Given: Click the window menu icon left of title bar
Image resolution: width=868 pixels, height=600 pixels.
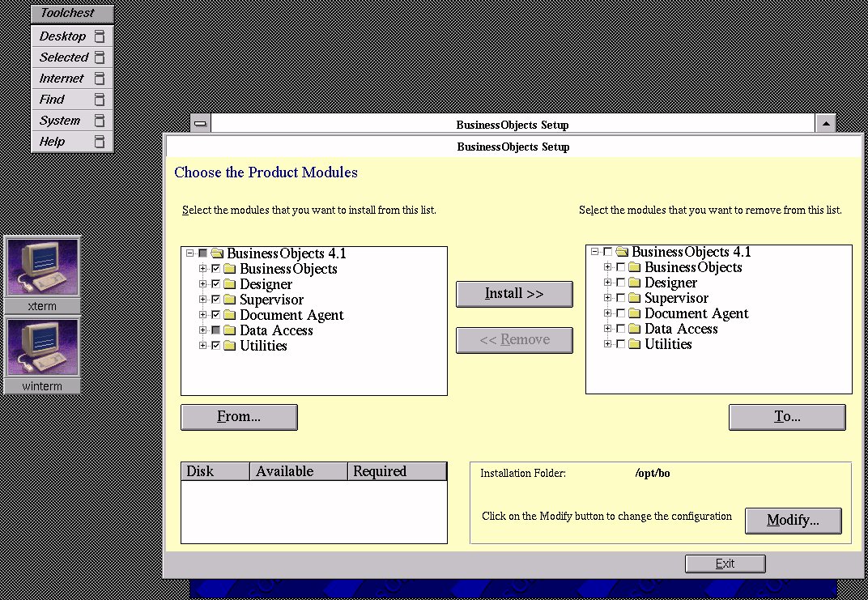Looking at the screenshot, I should pyautogui.click(x=201, y=124).
